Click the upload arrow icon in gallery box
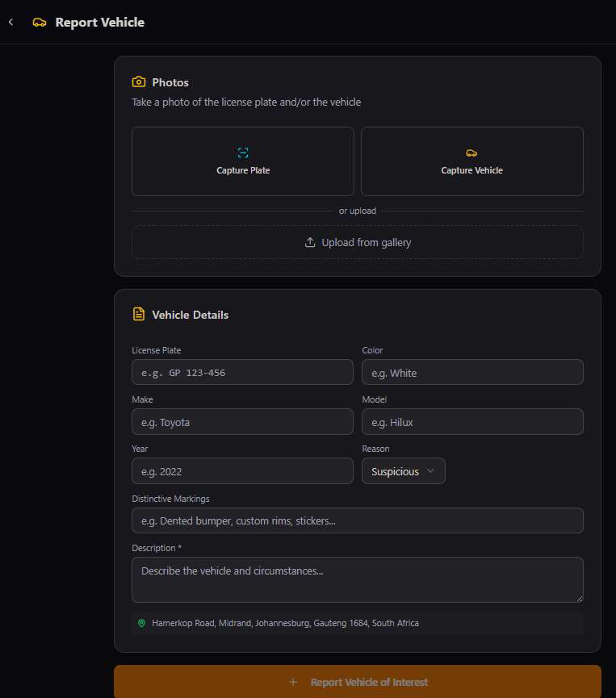The image size is (616, 698). point(310,242)
